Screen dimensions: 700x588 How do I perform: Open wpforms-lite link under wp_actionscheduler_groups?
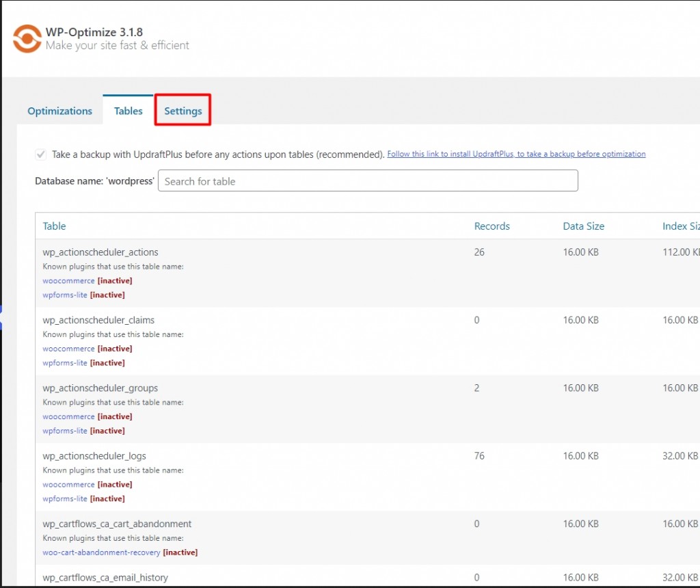(x=65, y=431)
